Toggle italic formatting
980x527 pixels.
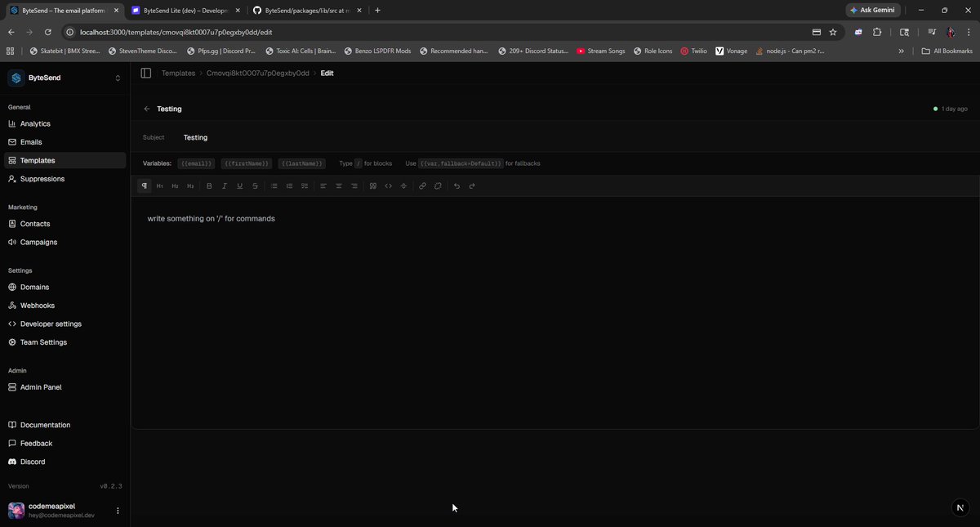click(x=225, y=185)
